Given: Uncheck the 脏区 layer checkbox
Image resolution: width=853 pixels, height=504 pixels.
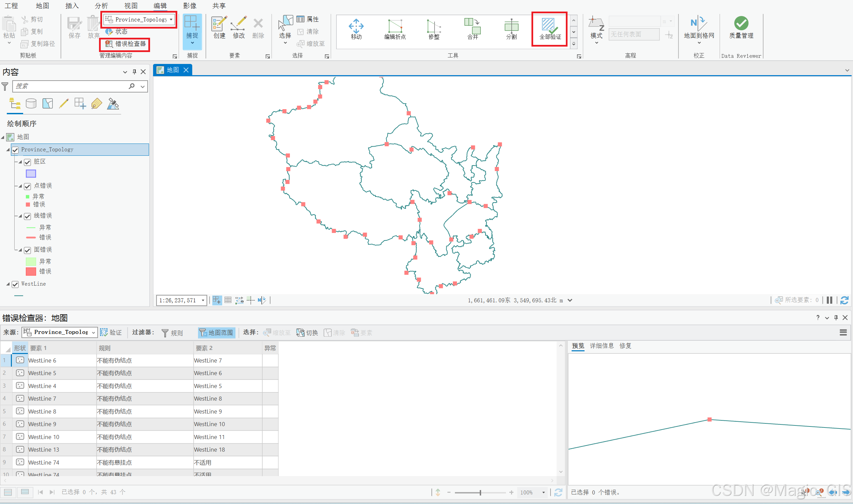Looking at the screenshot, I should (28, 162).
